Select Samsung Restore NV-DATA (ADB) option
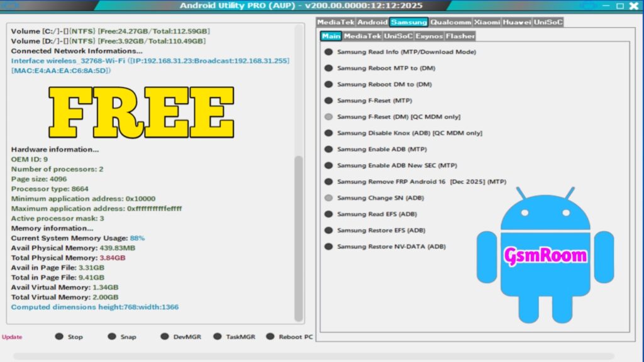The width and height of the screenshot is (644, 362). click(329, 247)
